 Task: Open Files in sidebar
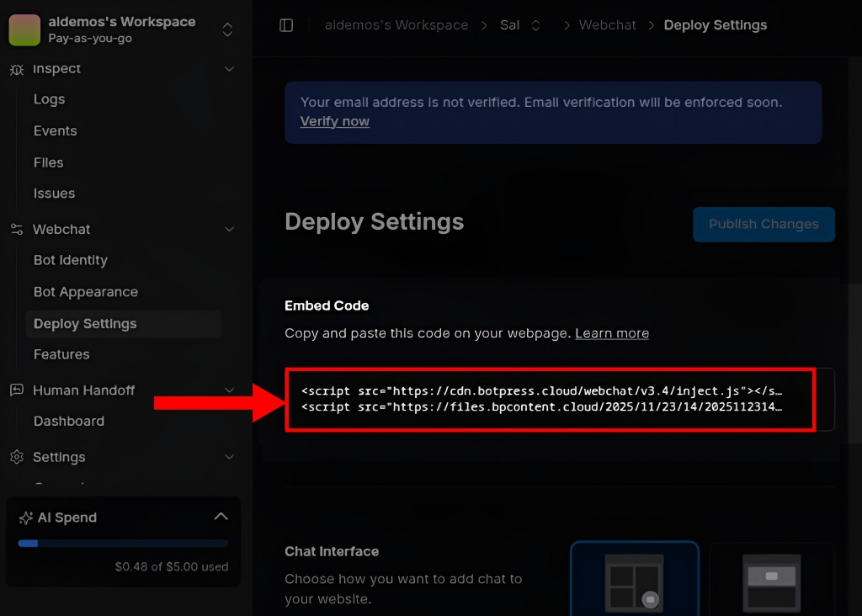48,162
